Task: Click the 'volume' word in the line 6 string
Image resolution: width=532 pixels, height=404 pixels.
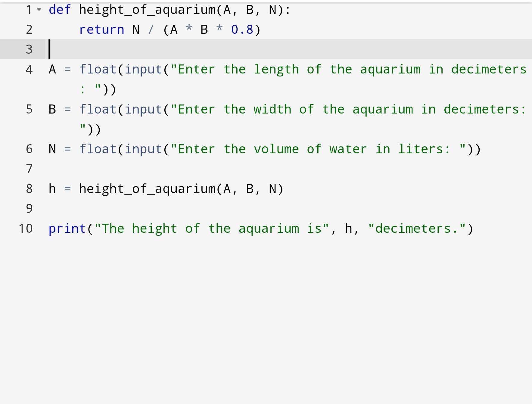Action: pos(276,149)
